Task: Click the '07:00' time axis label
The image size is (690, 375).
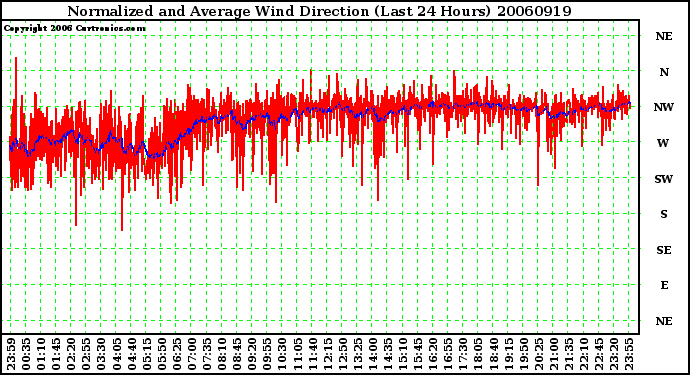Action: tap(192, 354)
